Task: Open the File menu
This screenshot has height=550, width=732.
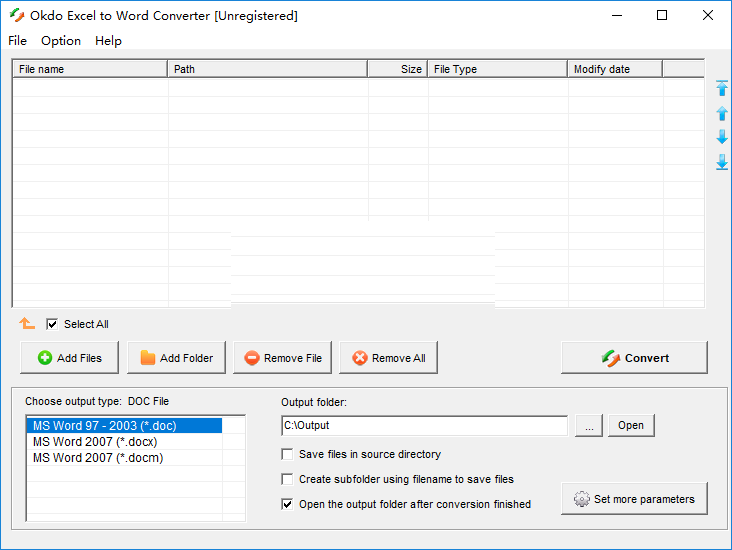Action: point(17,41)
